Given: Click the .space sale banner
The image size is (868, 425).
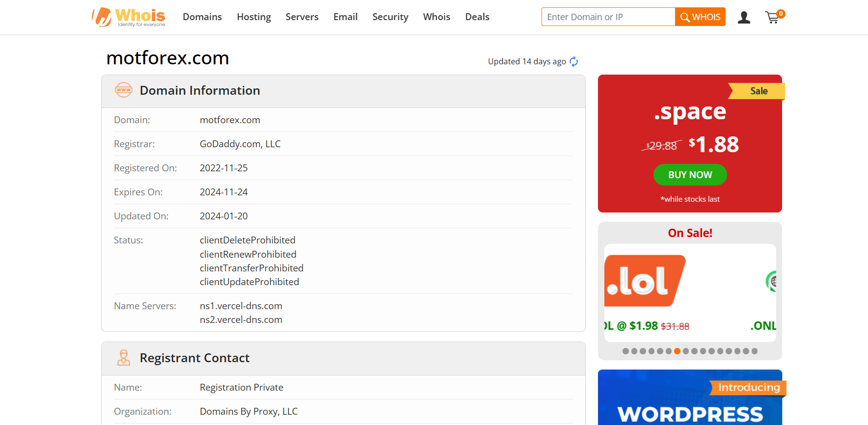Looking at the screenshot, I should point(690,143).
